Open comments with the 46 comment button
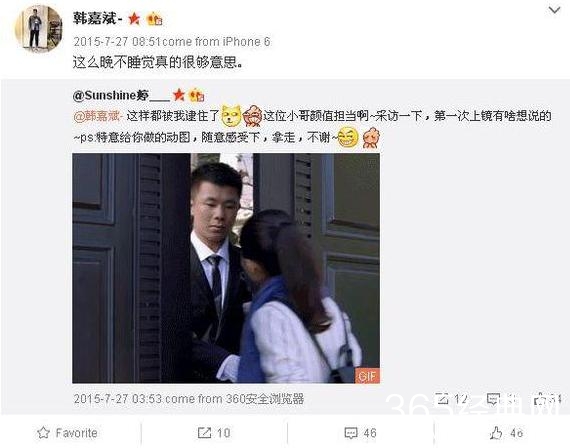 [360, 433]
